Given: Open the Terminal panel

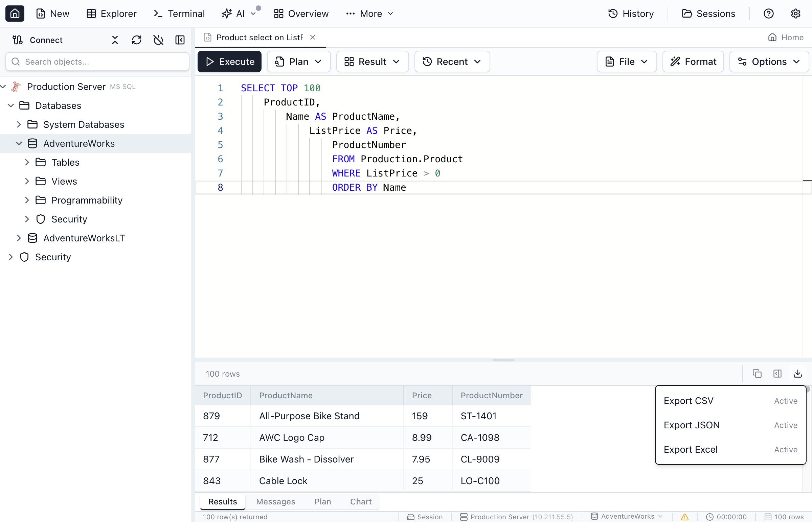Looking at the screenshot, I should pyautogui.click(x=179, y=14).
